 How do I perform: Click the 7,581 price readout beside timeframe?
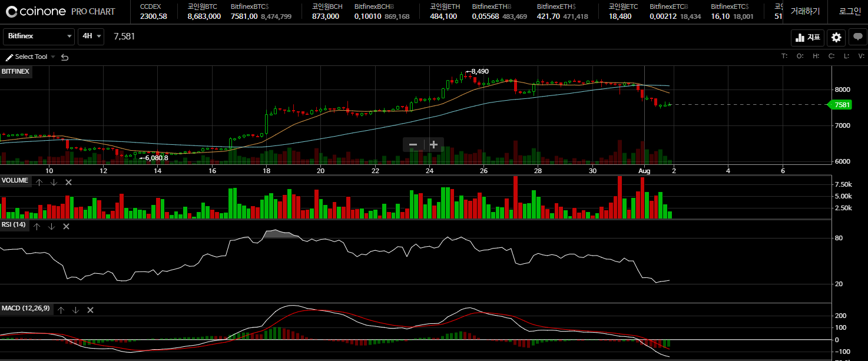(x=124, y=37)
